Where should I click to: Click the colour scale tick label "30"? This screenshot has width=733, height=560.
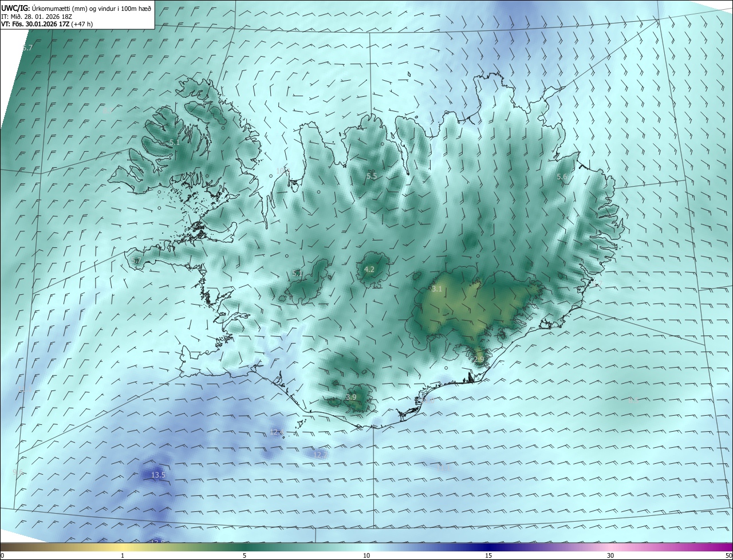(610, 555)
